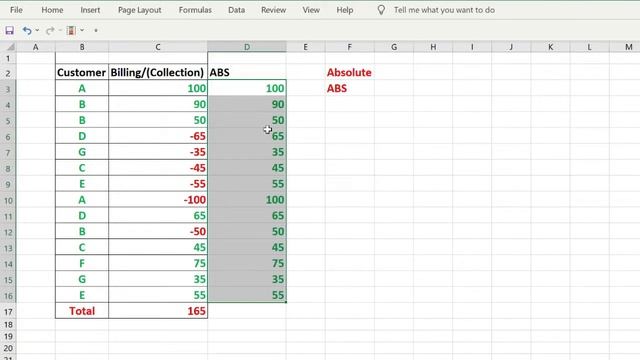This screenshot has height=360, width=640.
Task: Click customer E cell in row 16
Action: click(82, 295)
